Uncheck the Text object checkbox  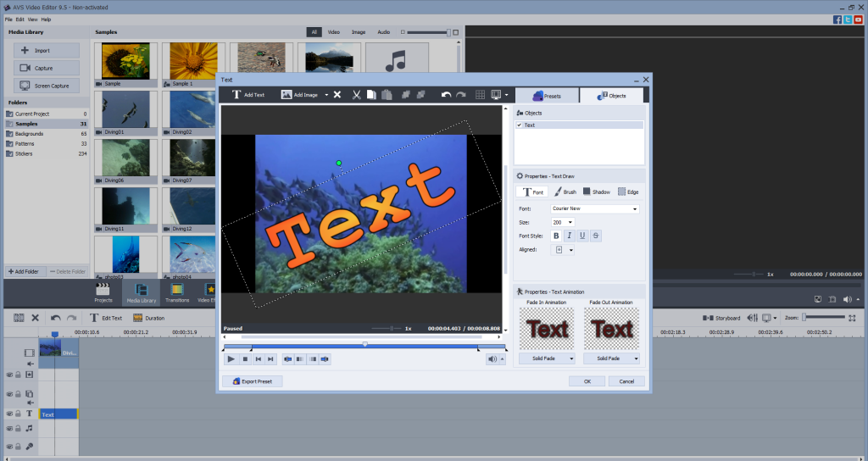519,125
